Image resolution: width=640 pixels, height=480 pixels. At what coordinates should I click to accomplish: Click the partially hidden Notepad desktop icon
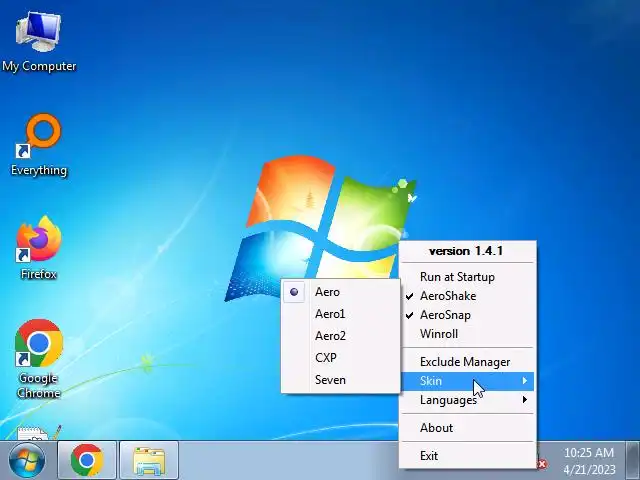pyautogui.click(x=39, y=432)
